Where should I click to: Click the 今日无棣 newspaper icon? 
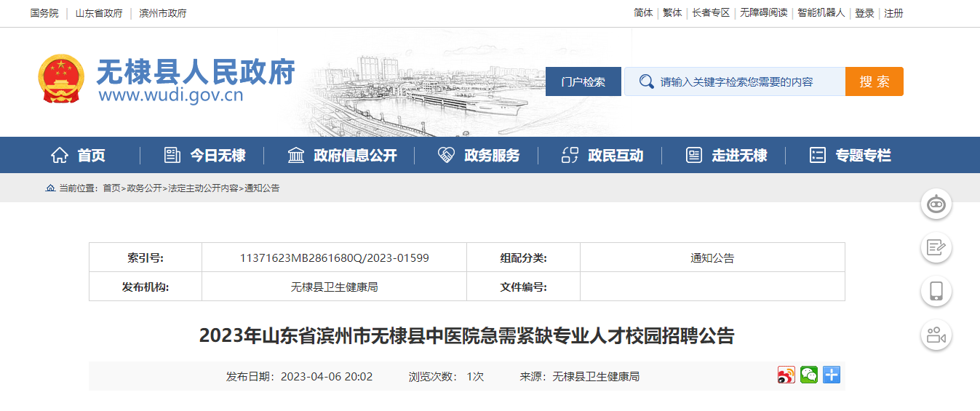click(172, 155)
